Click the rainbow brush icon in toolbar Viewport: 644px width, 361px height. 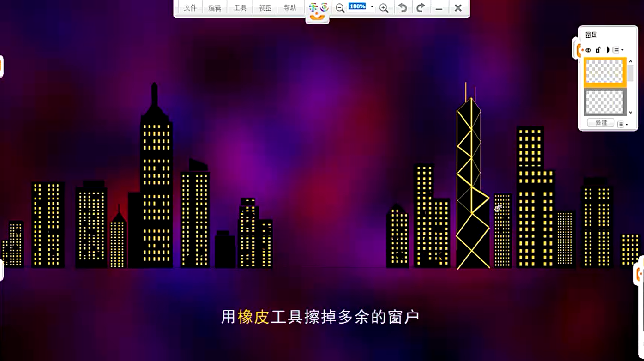click(x=313, y=7)
